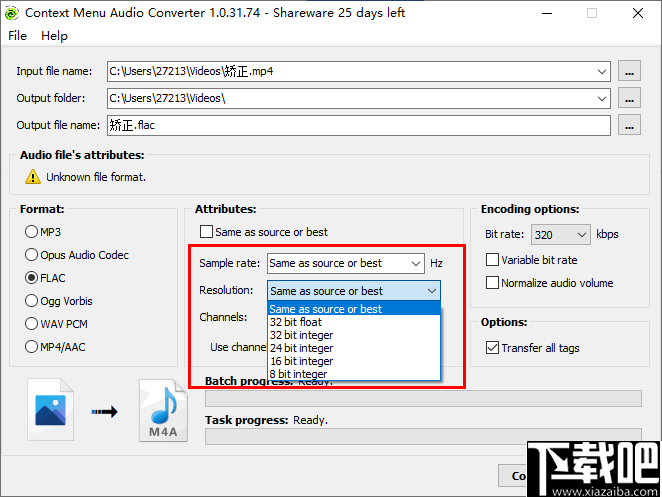Click the warning icon beside Unknown file format
Viewport: 662px width, 497px height.
point(33,177)
